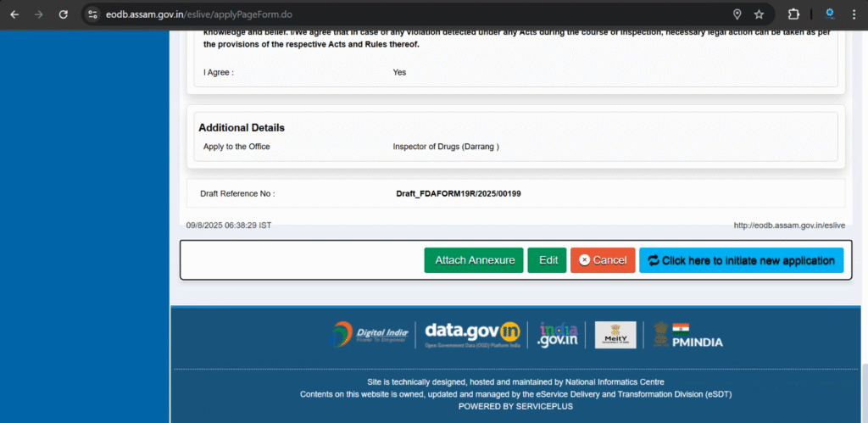
Task: Open the Chrome three-dot menu
Action: coord(854,14)
